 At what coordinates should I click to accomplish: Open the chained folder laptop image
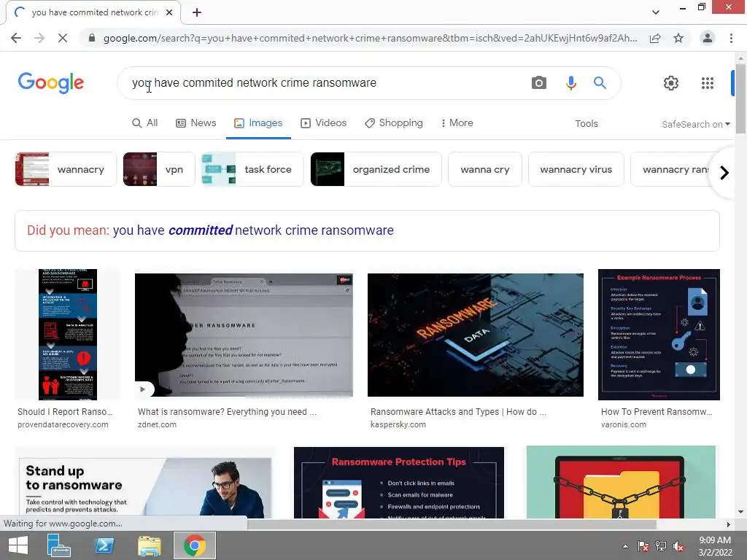pyautogui.click(x=621, y=482)
